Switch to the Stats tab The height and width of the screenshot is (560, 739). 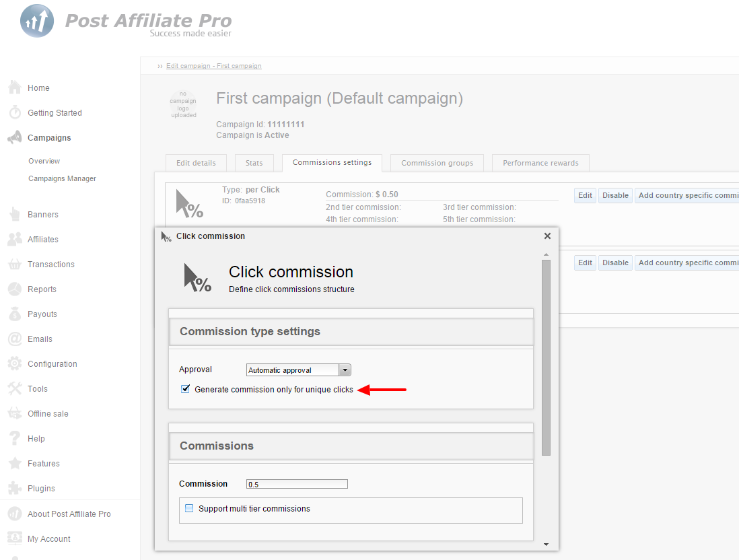(x=254, y=163)
